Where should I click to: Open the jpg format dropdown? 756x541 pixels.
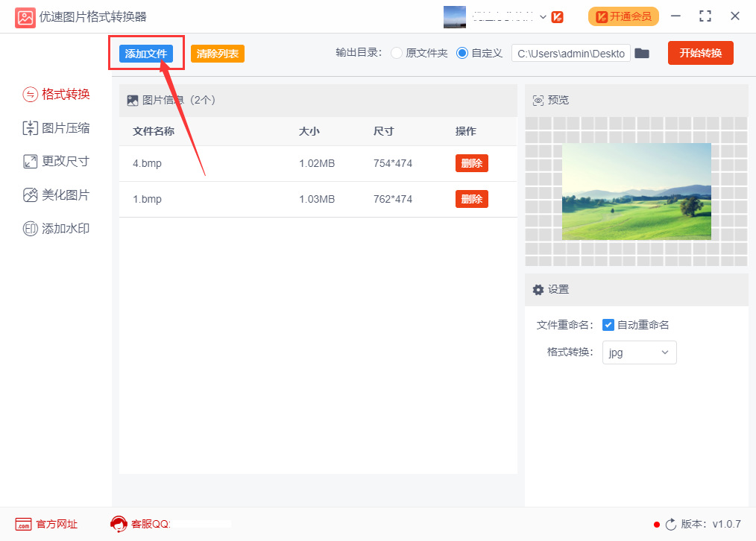(639, 352)
